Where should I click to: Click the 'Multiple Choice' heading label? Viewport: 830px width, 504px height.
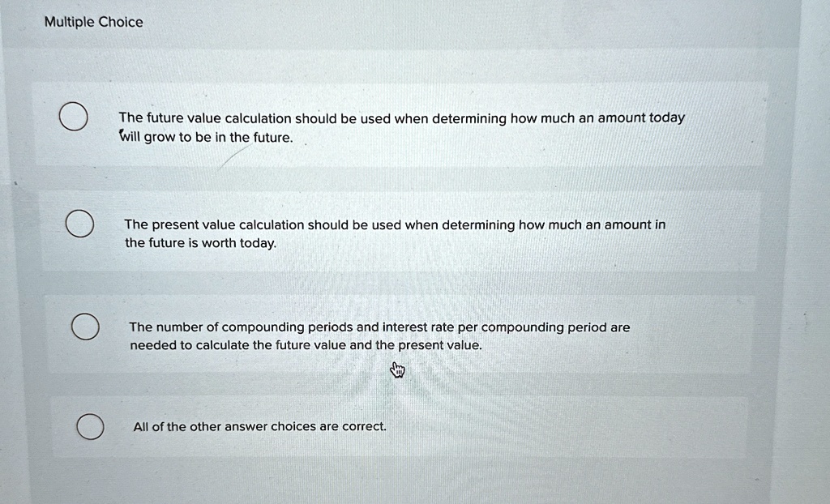(x=93, y=22)
